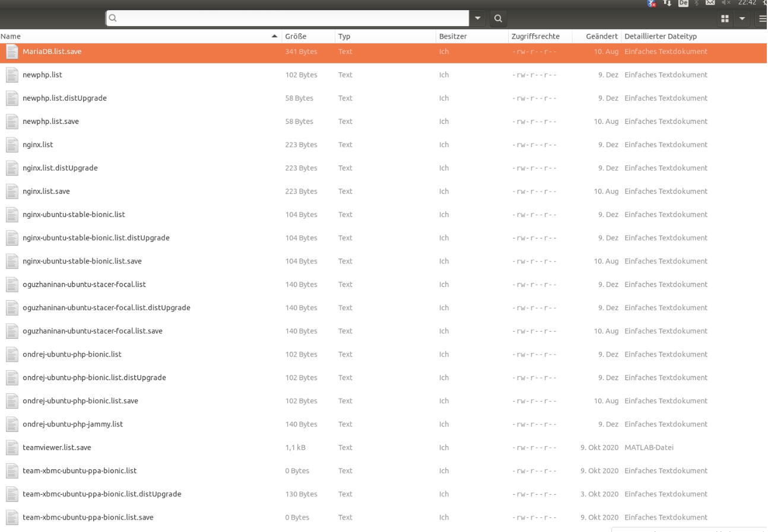The width and height of the screenshot is (768, 532).
Task: Click the MATLAB-Datei file type cell
Action: tap(649, 448)
